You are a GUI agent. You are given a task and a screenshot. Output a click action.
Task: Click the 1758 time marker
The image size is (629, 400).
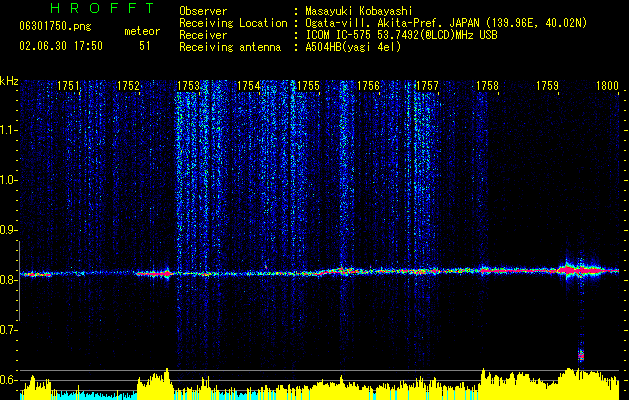[x=487, y=86]
